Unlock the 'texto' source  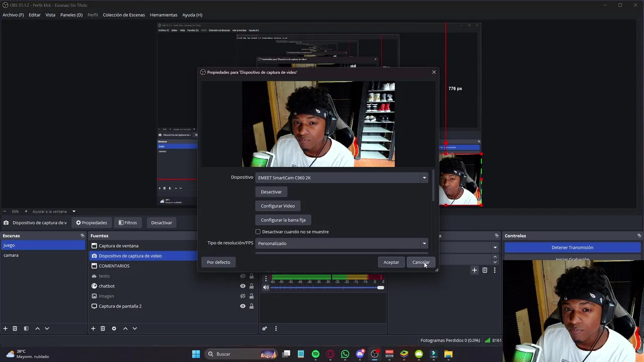point(252,276)
